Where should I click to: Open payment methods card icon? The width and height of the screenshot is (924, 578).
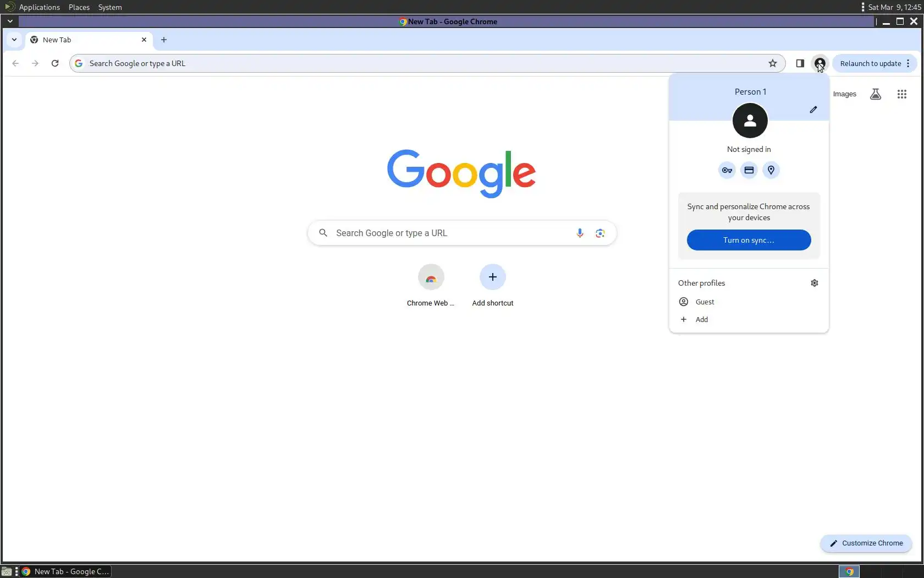(749, 170)
